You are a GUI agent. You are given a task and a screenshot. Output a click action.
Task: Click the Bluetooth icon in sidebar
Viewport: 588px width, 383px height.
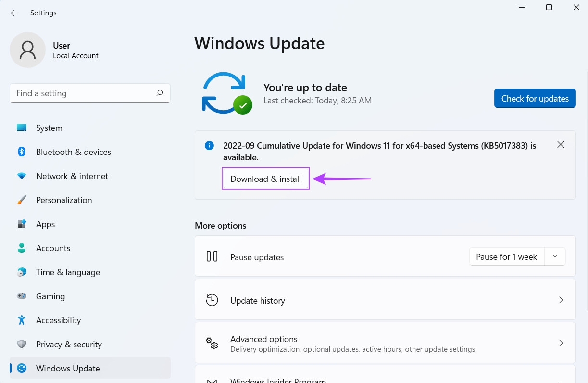22,152
